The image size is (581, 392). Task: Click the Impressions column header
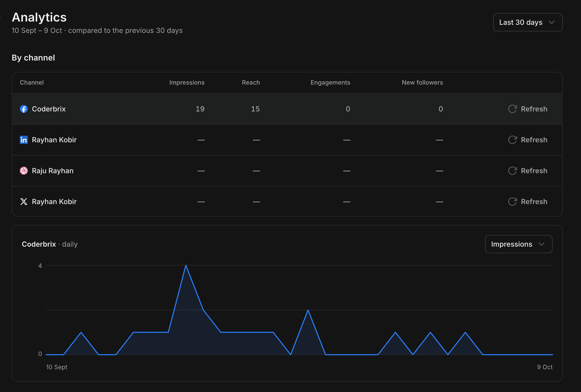coord(187,83)
